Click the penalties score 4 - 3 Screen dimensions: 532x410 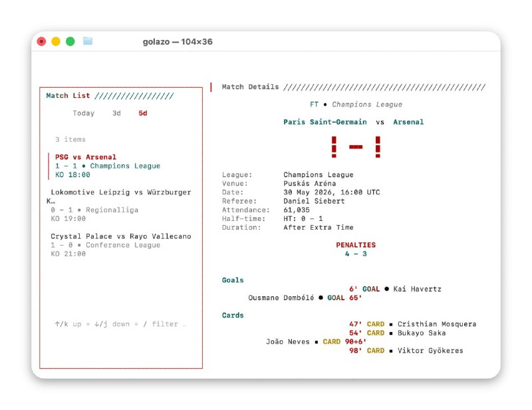coord(356,254)
